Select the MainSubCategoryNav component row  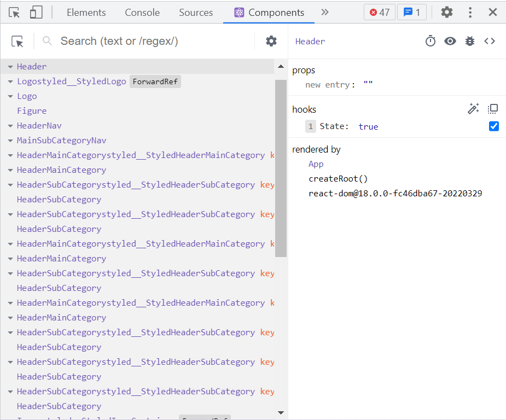tap(137, 141)
